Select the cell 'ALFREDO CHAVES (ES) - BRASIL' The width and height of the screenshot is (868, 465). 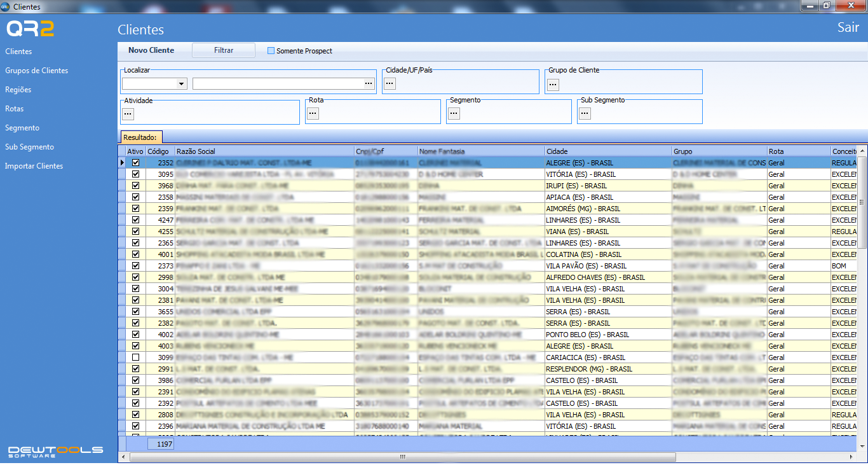click(x=608, y=277)
